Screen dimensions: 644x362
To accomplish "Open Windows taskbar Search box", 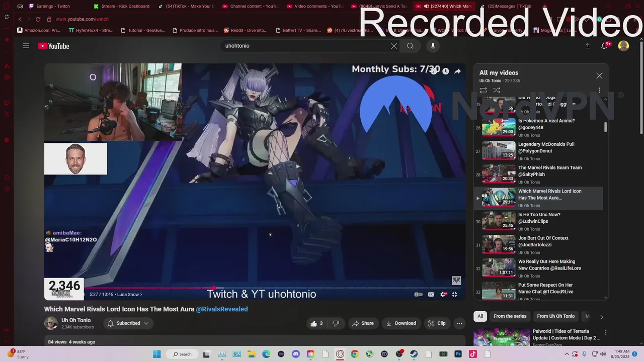I will (182, 354).
